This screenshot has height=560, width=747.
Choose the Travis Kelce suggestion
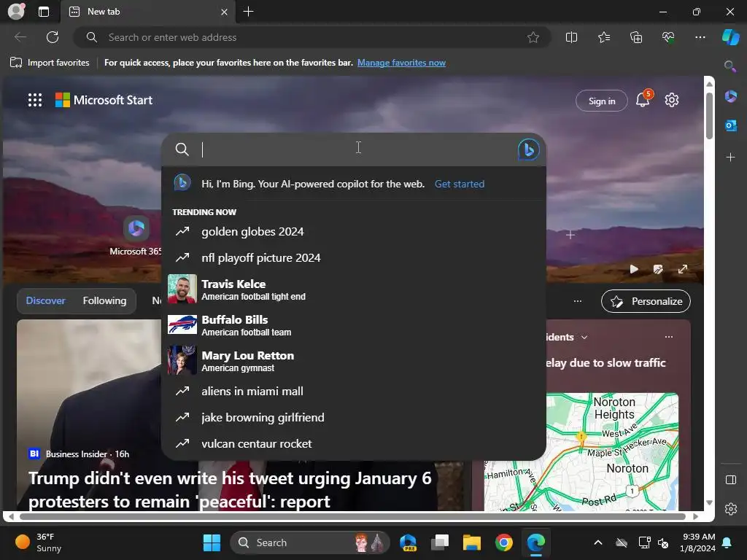354,289
